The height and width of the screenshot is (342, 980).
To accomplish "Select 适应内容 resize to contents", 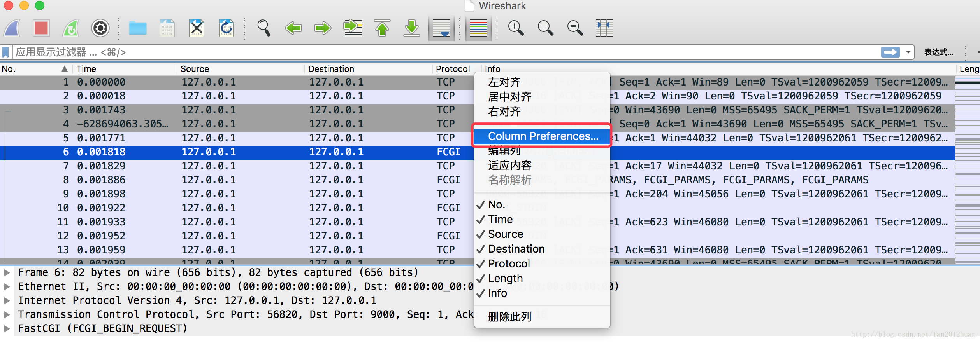I will (542, 165).
